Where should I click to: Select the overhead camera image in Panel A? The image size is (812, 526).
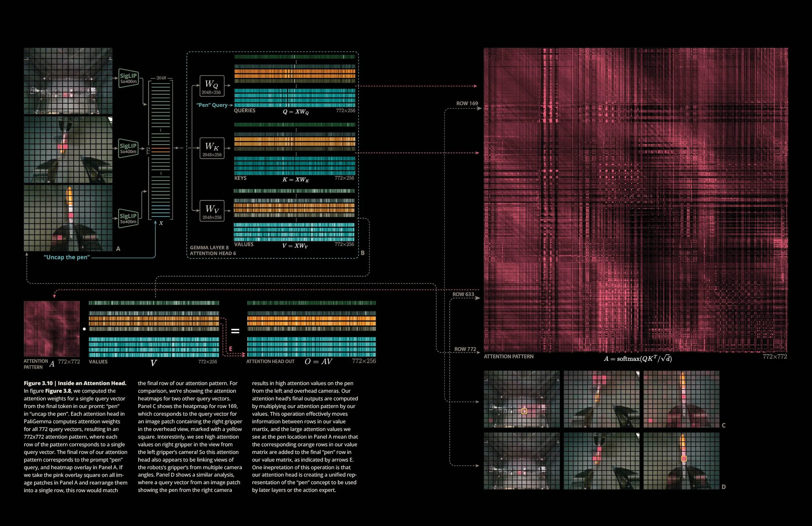click(68, 81)
